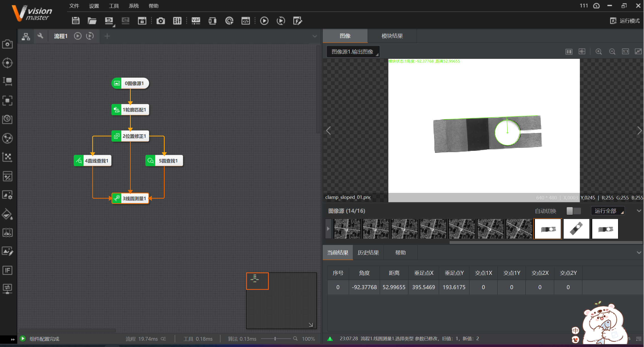Click the global script code icon
Image resolution: width=644 pixels, height=347 pixels.
(246, 21)
